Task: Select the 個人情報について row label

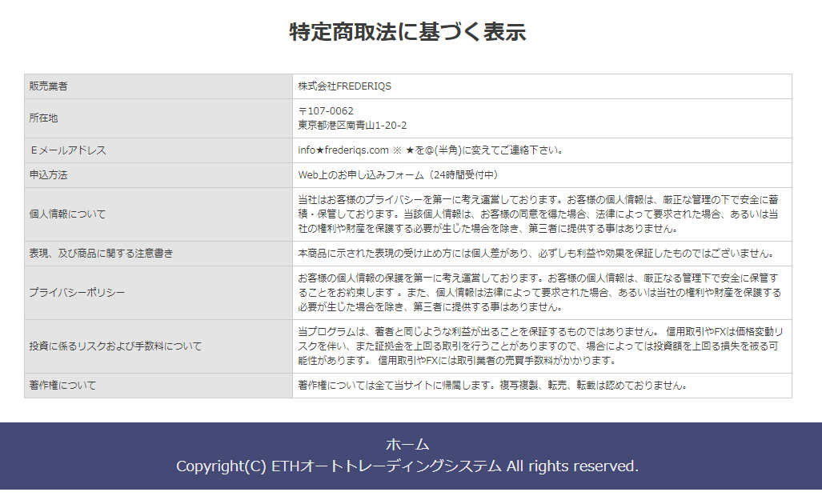Action: point(56,214)
